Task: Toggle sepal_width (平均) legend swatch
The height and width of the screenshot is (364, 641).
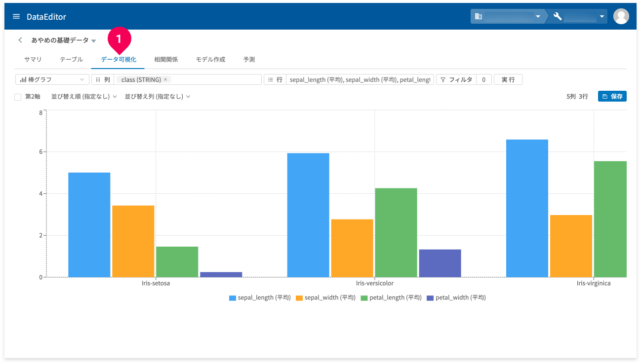Action: click(x=299, y=298)
